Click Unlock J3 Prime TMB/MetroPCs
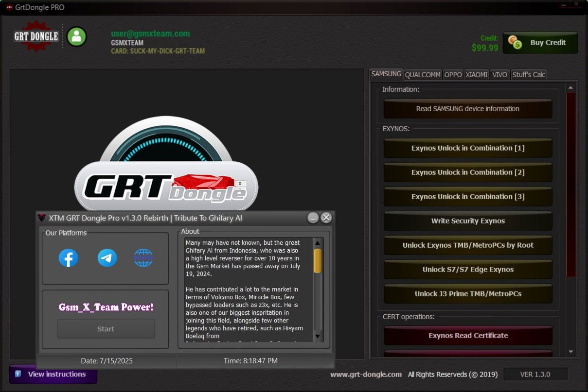 [x=468, y=294]
